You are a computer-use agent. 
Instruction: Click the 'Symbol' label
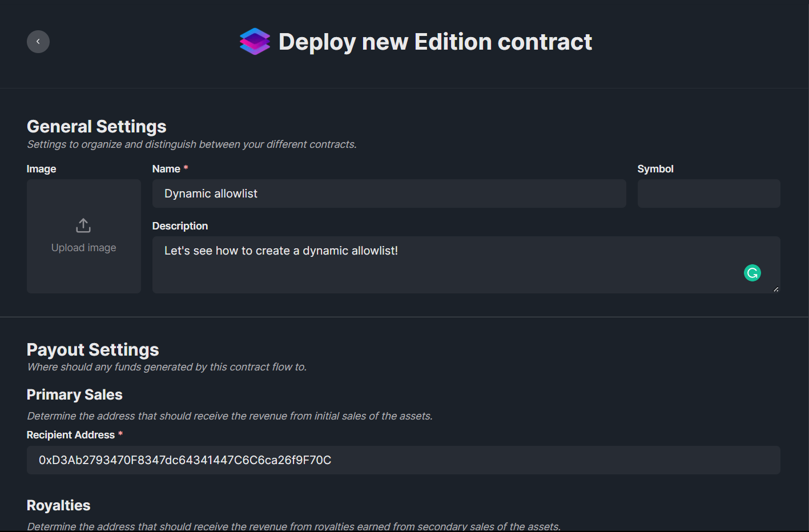655,169
